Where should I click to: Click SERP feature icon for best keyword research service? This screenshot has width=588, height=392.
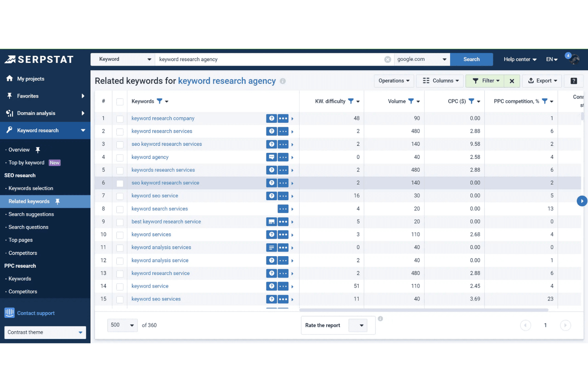pyautogui.click(x=271, y=222)
